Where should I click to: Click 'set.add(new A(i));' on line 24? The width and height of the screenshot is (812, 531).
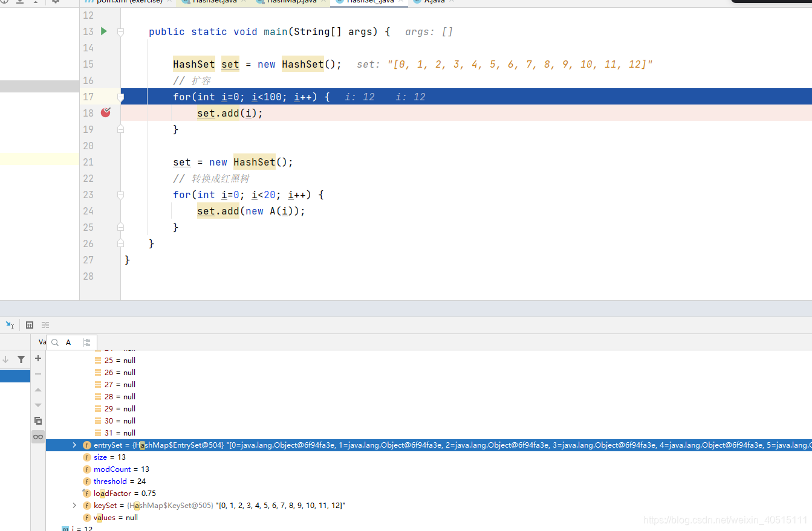[x=251, y=211]
